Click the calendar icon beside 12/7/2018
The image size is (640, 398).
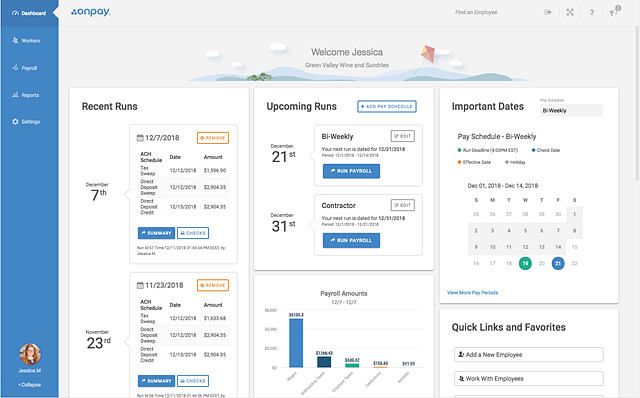point(140,138)
